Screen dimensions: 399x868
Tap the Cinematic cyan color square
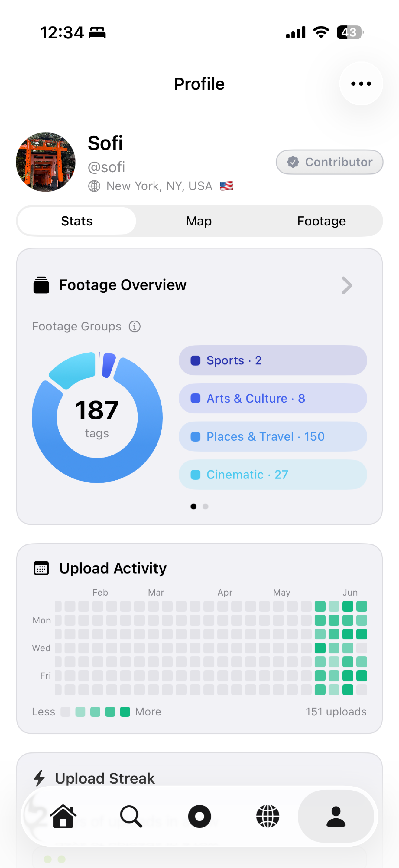pyautogui.click(x=196, y=475)
